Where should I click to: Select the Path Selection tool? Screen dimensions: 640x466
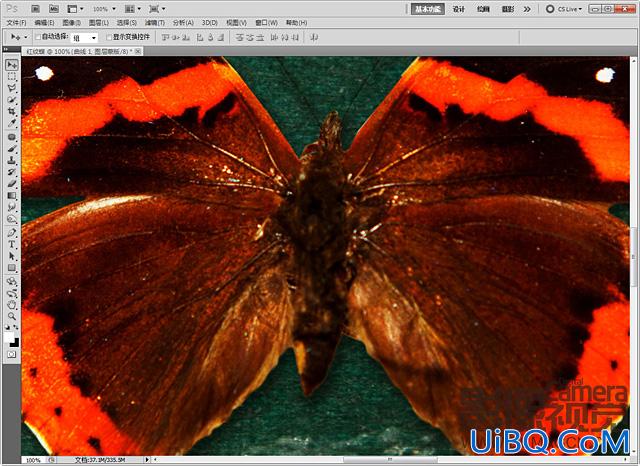click(x=12, y=256)
